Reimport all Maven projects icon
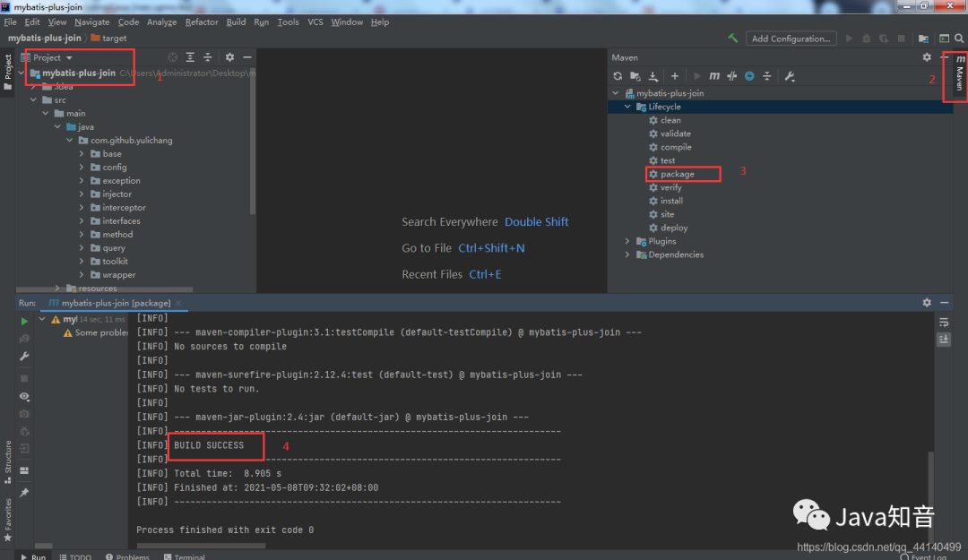 [x=618, y=76]
